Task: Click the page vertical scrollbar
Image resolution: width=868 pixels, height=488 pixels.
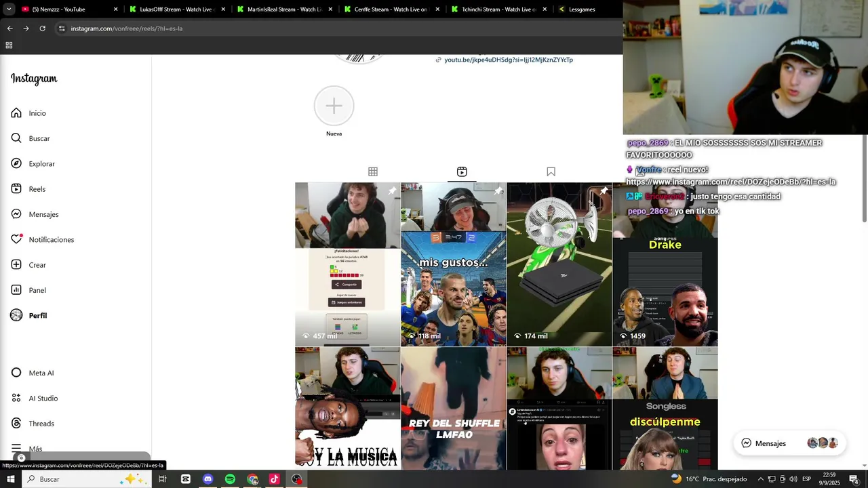Action: [865, 178]
